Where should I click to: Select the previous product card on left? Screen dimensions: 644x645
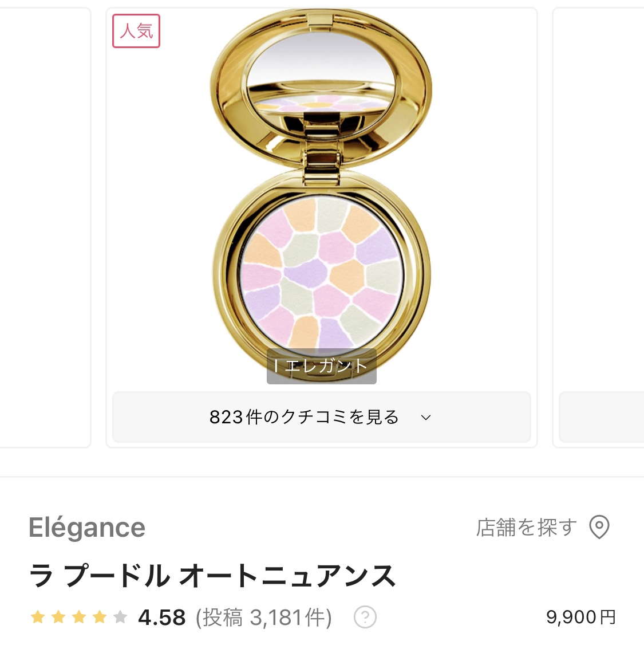pos(45,229)
